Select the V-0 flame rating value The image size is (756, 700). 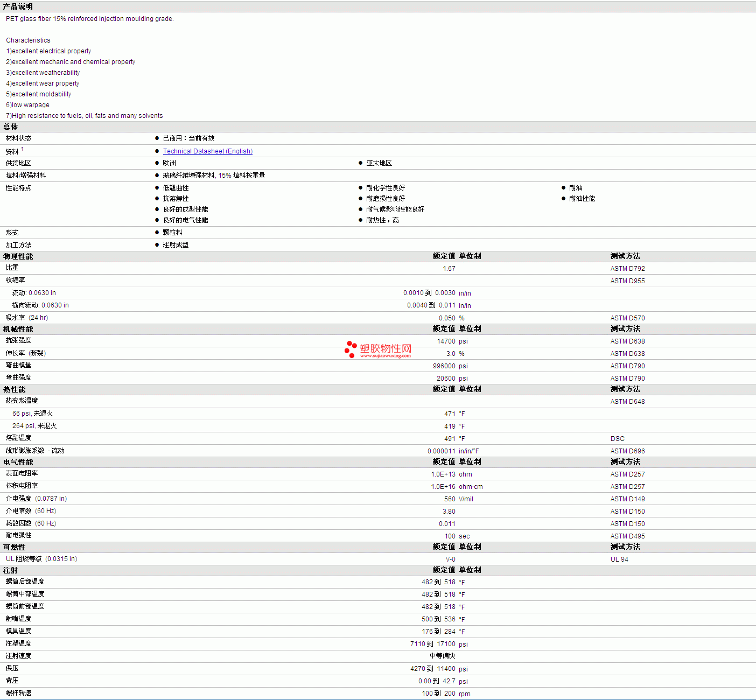[450, 559]
